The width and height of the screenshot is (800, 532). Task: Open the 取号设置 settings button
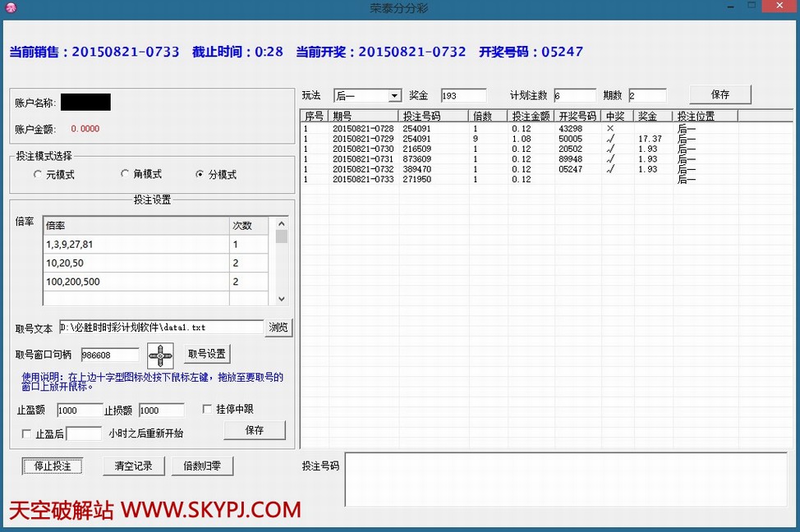[206, 354]
